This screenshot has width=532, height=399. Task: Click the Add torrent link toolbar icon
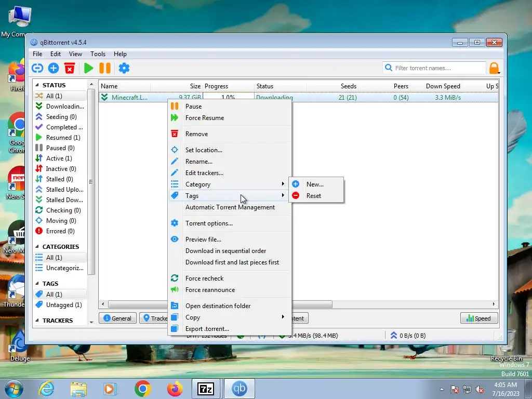coord(37,68)
